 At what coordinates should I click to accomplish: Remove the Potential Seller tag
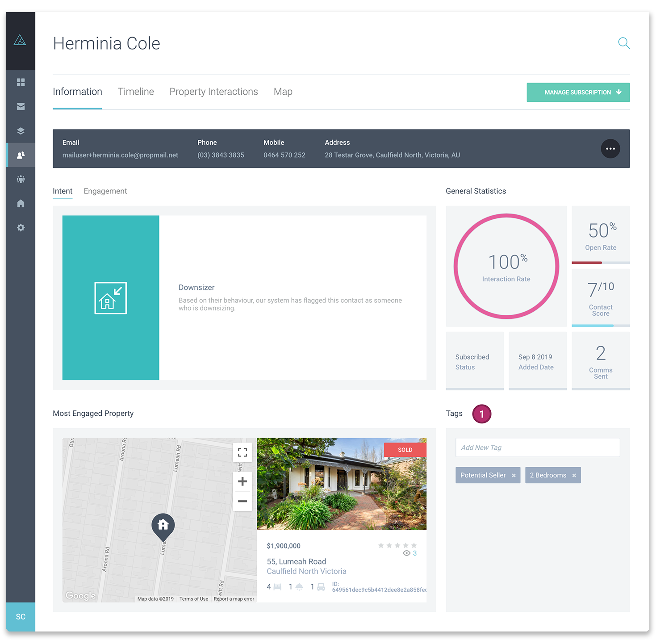[x=514, y=476]
